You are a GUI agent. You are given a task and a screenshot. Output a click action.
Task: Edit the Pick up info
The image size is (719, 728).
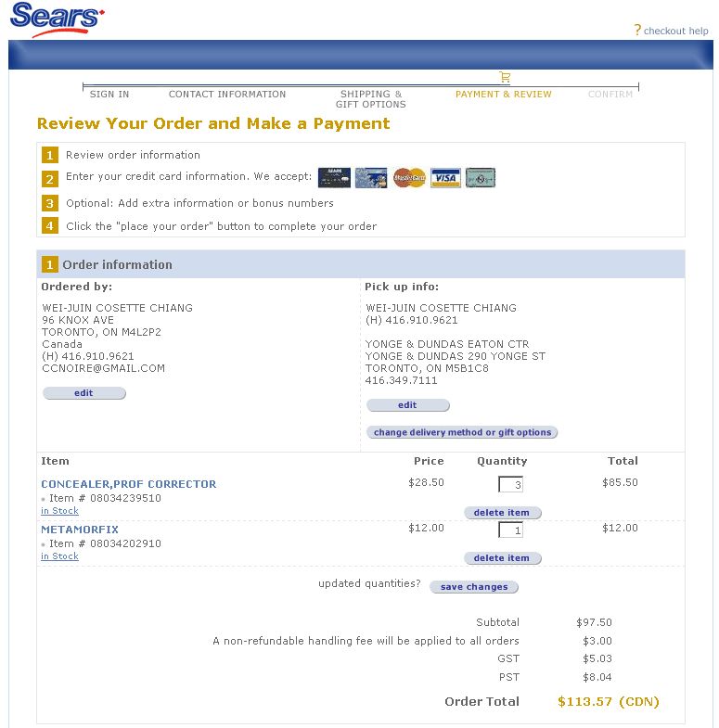(408, 405)
